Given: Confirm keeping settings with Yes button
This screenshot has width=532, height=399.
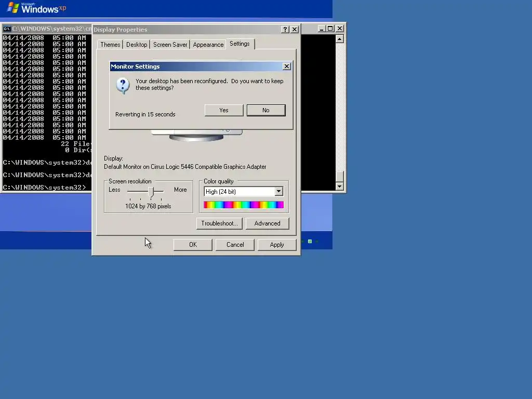Looking at the screenshot, I should tap(223, 110).
